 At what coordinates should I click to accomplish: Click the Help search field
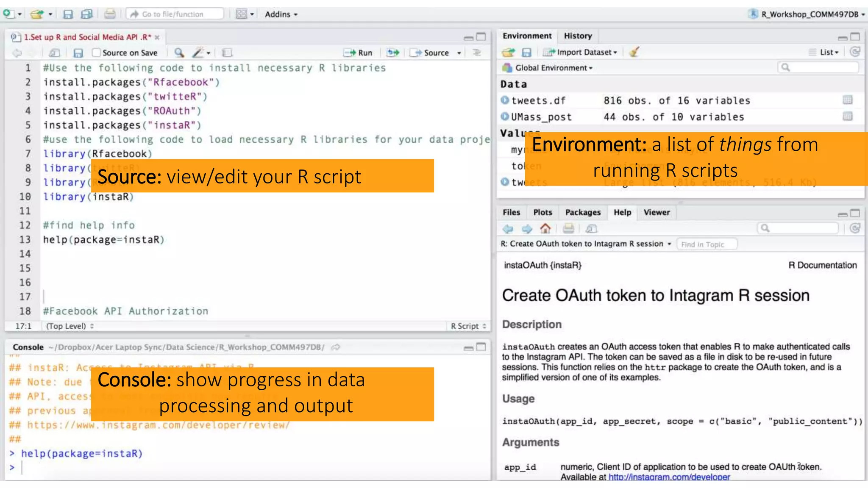coord(798,228)
